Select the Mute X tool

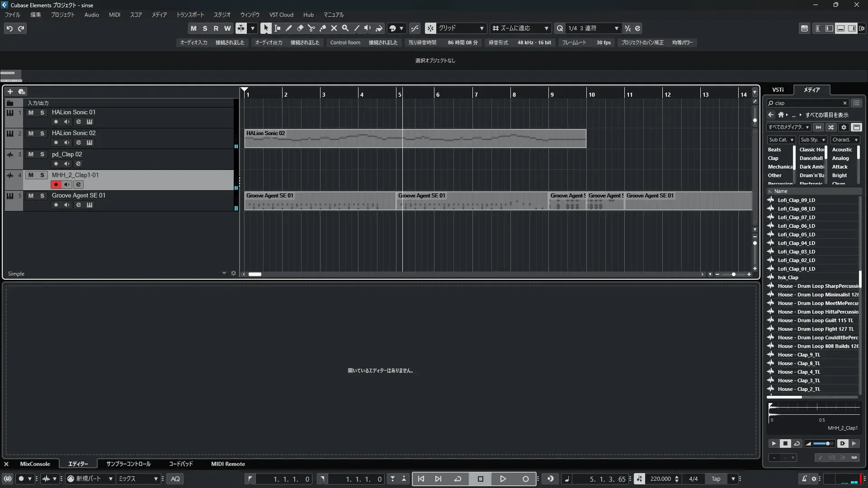click(334, 28)
